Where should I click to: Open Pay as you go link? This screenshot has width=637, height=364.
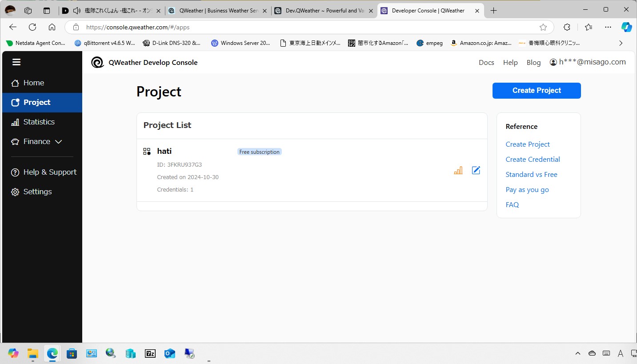tap(527, 190)
